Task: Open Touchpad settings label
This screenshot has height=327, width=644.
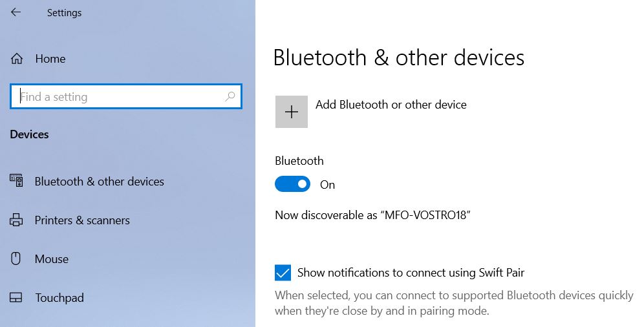Action: [x=59, y=298]
